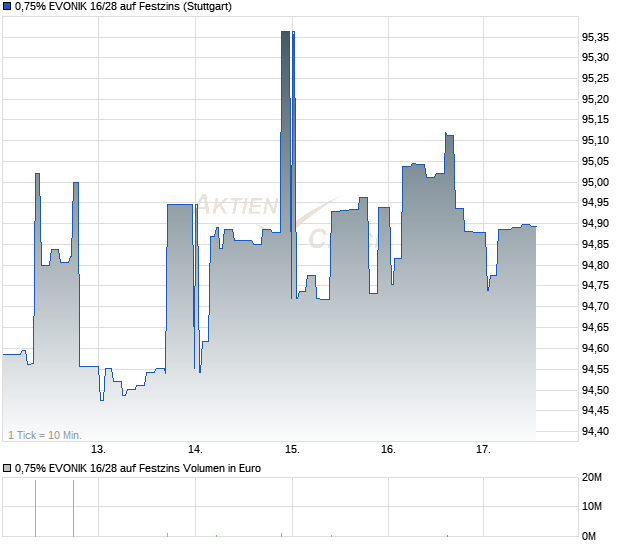The width and height of the screenshot is (620, 546).
Task: Click the volume axis label 10M
Action: 592,506
